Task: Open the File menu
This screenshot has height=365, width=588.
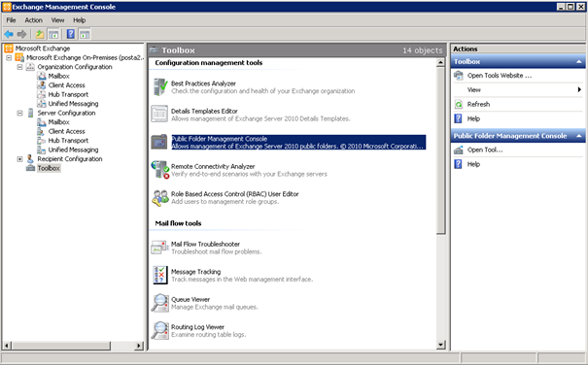Action: tap(12, 20)
